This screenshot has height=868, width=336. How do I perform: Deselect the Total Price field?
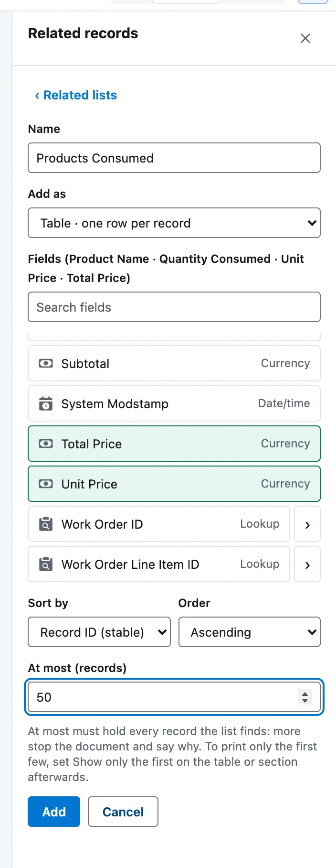(174, 444)
